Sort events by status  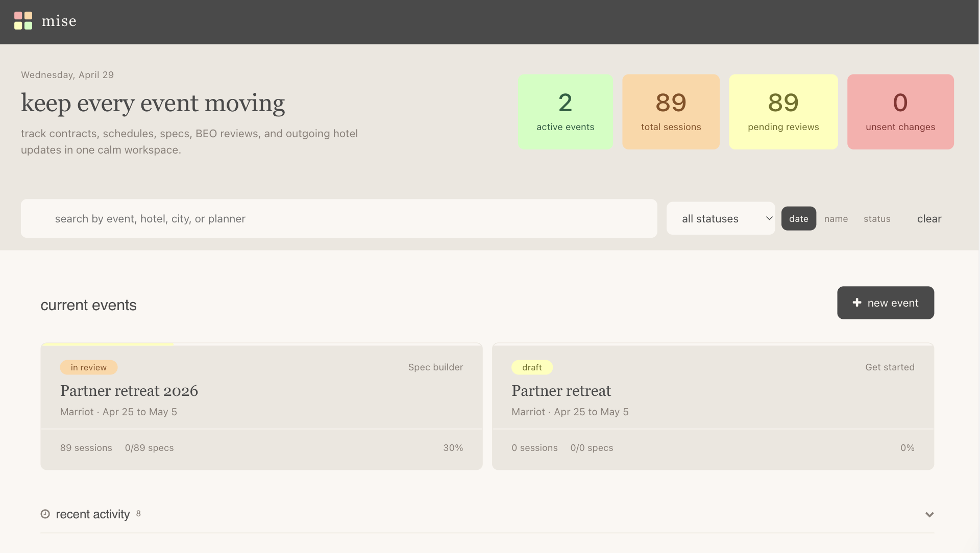tap(877, 218)
